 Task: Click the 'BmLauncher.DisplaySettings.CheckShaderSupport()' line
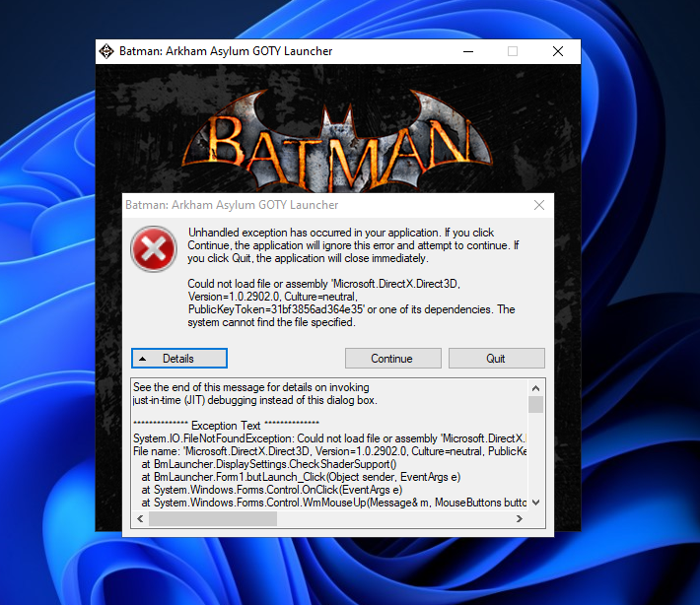[x=269, y=464]
